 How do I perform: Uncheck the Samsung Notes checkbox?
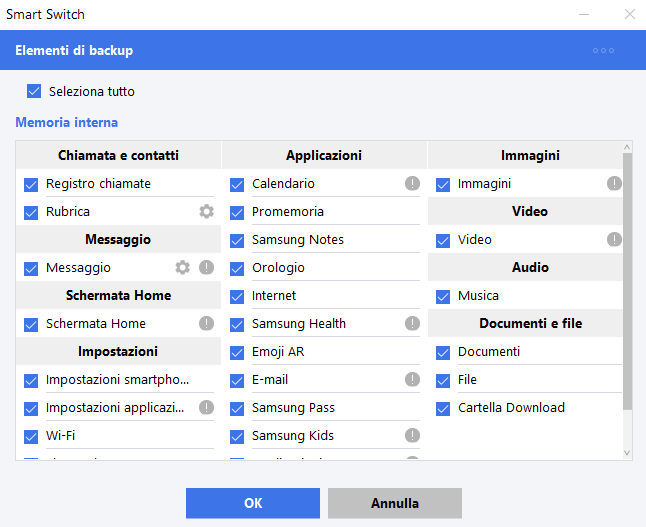237,241
